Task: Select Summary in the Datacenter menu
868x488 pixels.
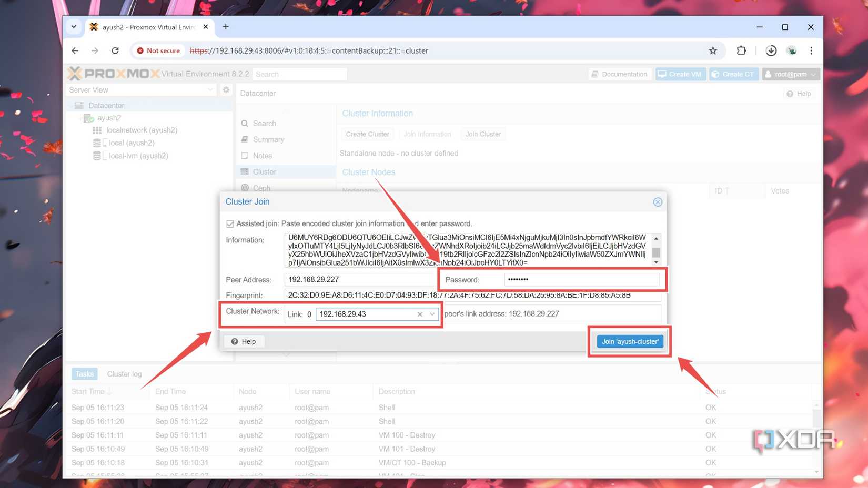Action: pyautogui.click(x=268, y=139)
